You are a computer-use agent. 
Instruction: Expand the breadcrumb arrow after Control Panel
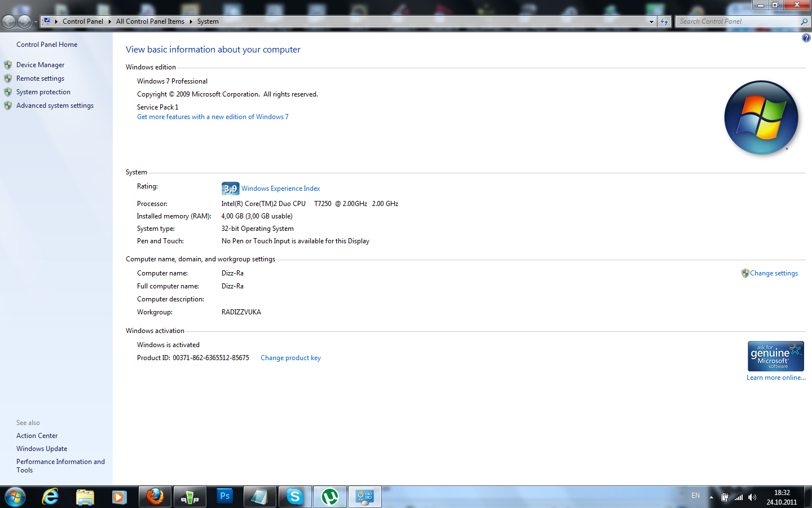pyautogui.click(x=109, y=21)
